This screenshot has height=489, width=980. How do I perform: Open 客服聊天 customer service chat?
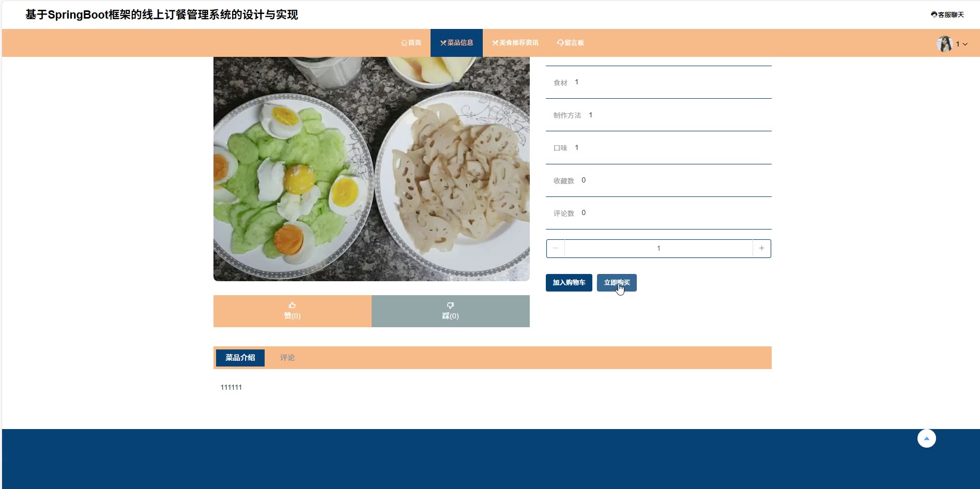[947, 14]
